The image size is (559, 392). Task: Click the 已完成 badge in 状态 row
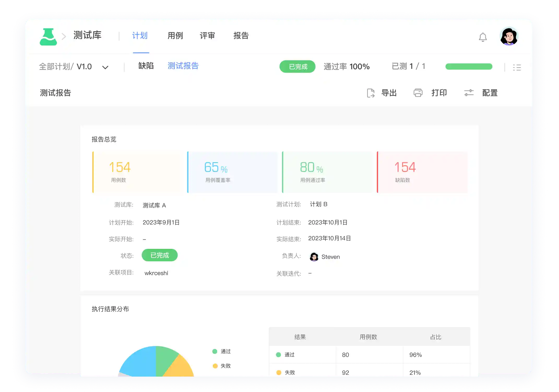click(160, 255)
